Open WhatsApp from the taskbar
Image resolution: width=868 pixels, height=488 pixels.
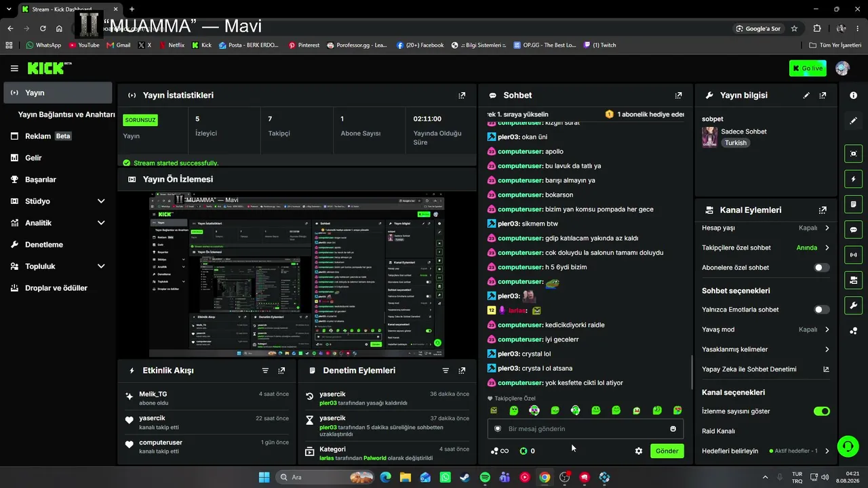coord(445,477)
